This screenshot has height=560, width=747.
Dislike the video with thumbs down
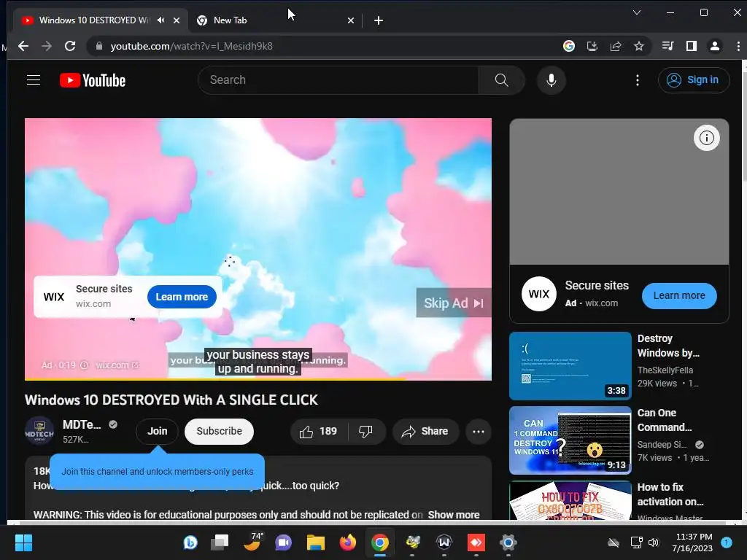[x=366, y=432]
